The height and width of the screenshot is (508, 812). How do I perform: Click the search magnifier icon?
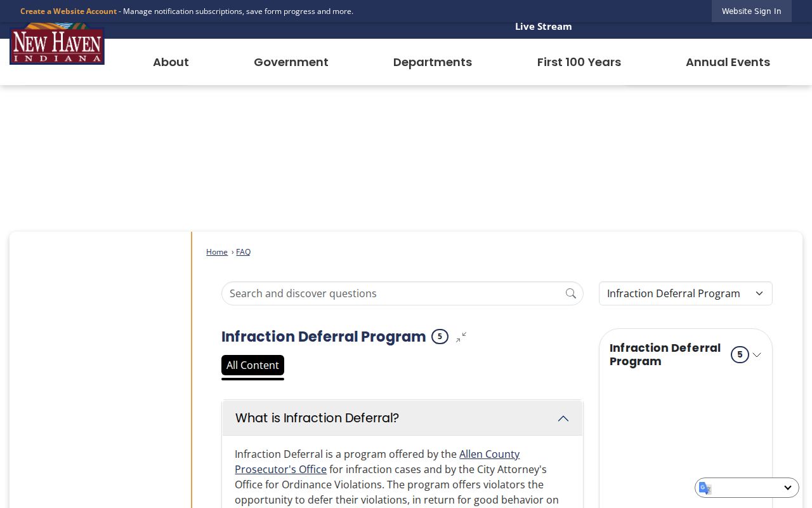click(x=571, y=293)
